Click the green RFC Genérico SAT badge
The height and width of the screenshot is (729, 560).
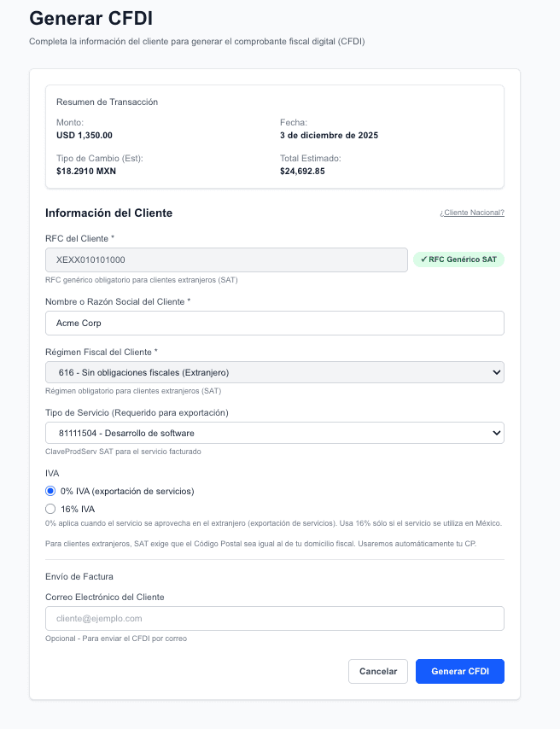pyautogui.click(x=458, y=260)
